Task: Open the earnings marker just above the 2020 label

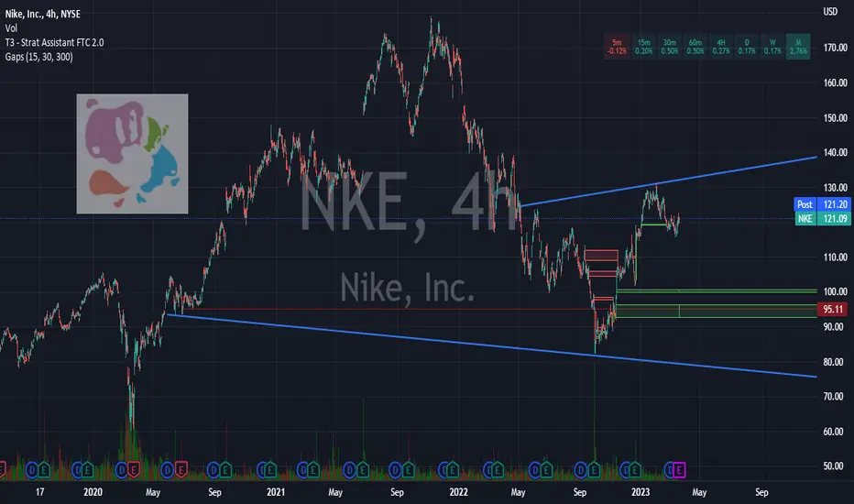Action: point(88,469)
